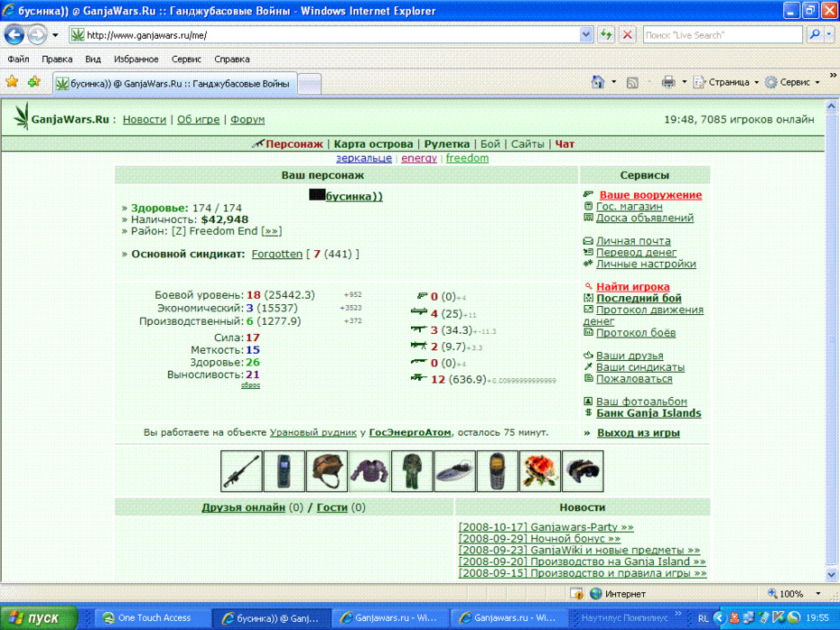Open the Ganjawars-Party news item

click(x=546, y=527)
